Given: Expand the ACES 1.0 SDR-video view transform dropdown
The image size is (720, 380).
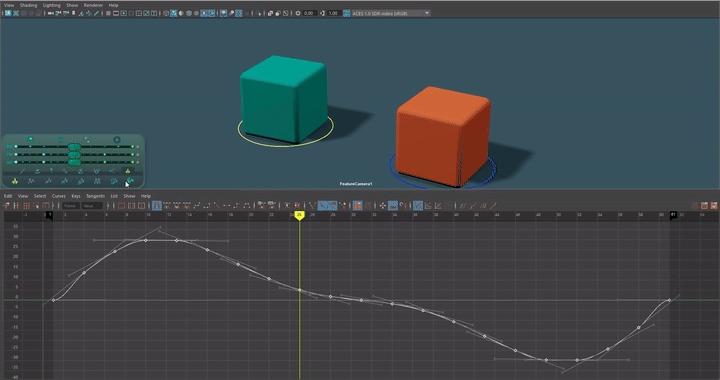Looking at the screenshot, I should tap(427, 13).
